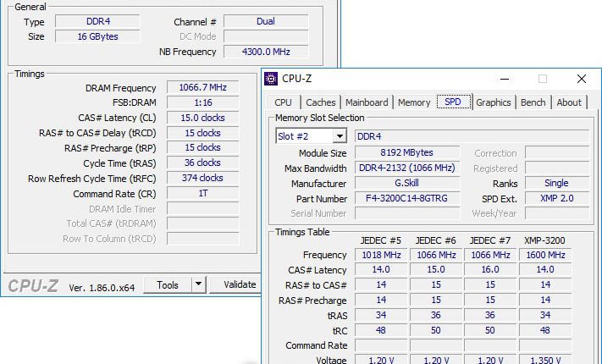Screen dimensions: 602x364
Task: Click the DRAM Frequency value field
Action: click(x=202, y=87)
